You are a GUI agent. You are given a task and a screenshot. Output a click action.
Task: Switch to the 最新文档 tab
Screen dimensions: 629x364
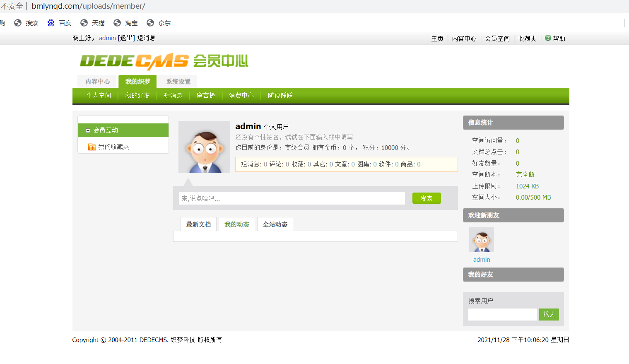[198, 224]
